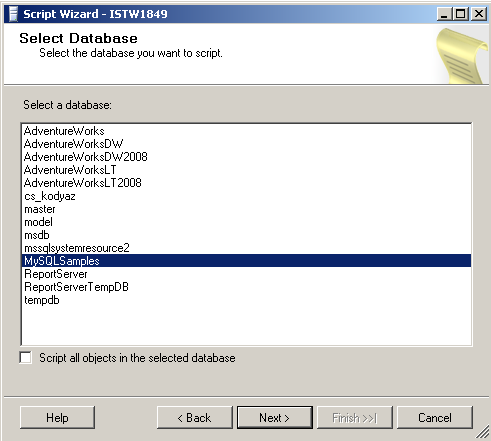The width and height of the screenshot is (491, 441).
Task: Click the highlighted MySQLSamples database
Action: pyautogui.click(x=246, y=261)
